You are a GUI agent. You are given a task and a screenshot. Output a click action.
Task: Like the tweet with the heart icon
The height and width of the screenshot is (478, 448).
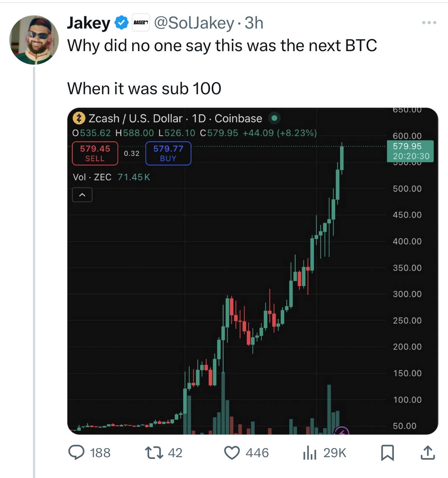coord(232,453)
